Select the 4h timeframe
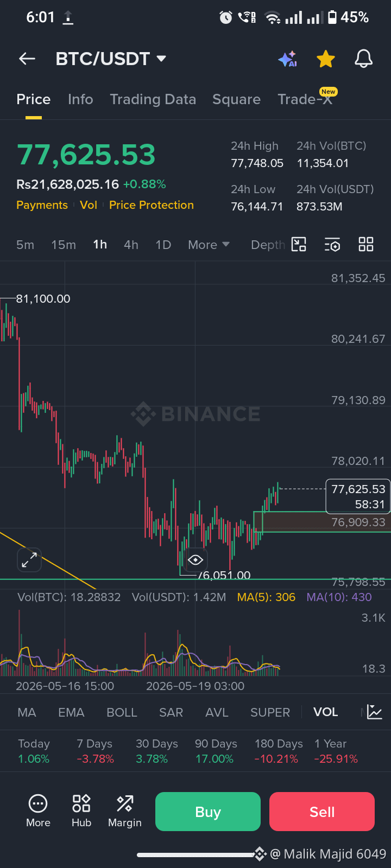 [131, 245]
